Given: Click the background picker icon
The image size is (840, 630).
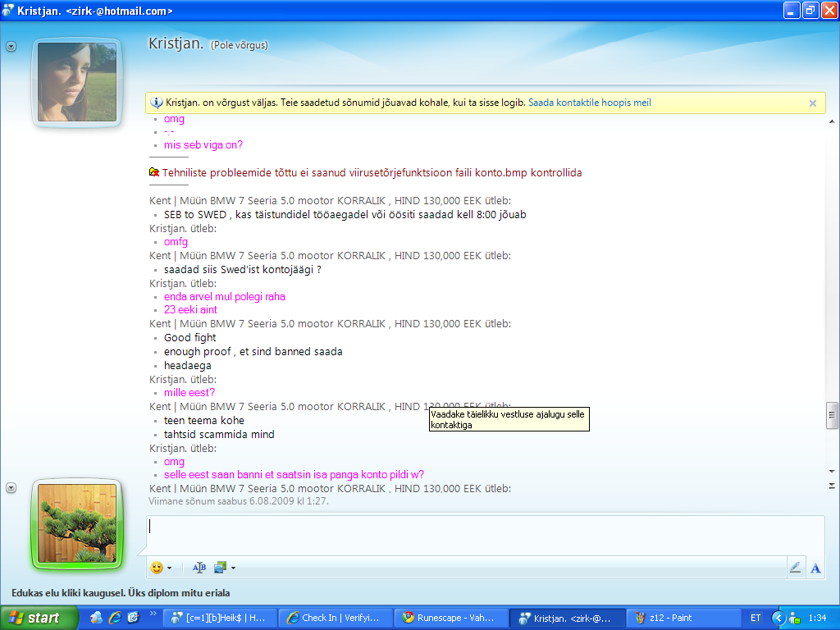Looking at the screenshot, I should [x=220, y=568].
